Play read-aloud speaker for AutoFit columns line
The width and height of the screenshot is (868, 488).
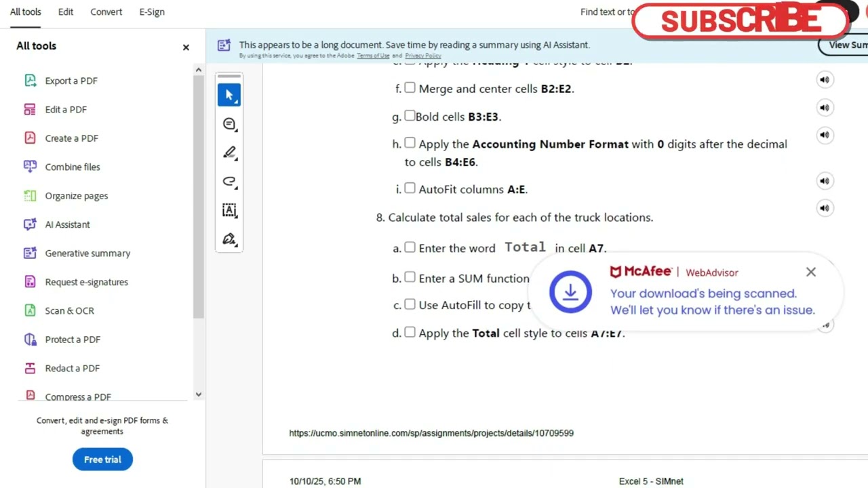click(x=825, y=181)
